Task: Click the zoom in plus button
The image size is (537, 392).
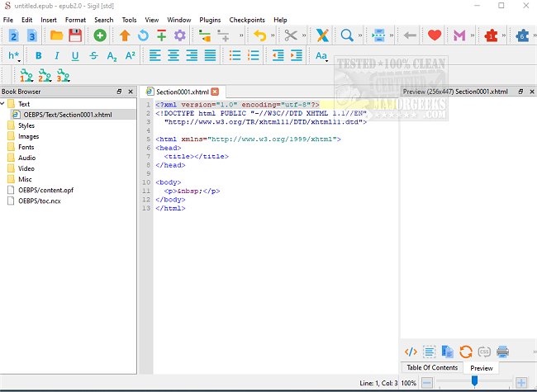Action: pos(521,384)
